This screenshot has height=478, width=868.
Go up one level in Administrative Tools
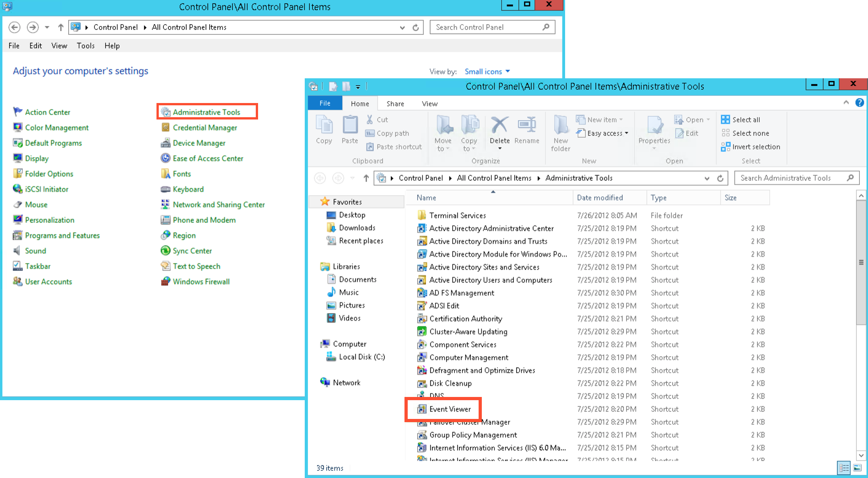(366, 178)
